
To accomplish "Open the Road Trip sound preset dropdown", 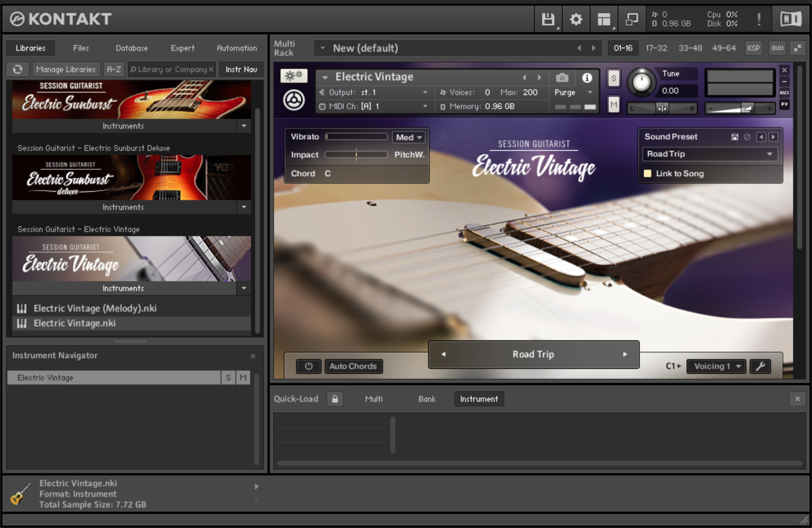I will (x=710, y=154).
